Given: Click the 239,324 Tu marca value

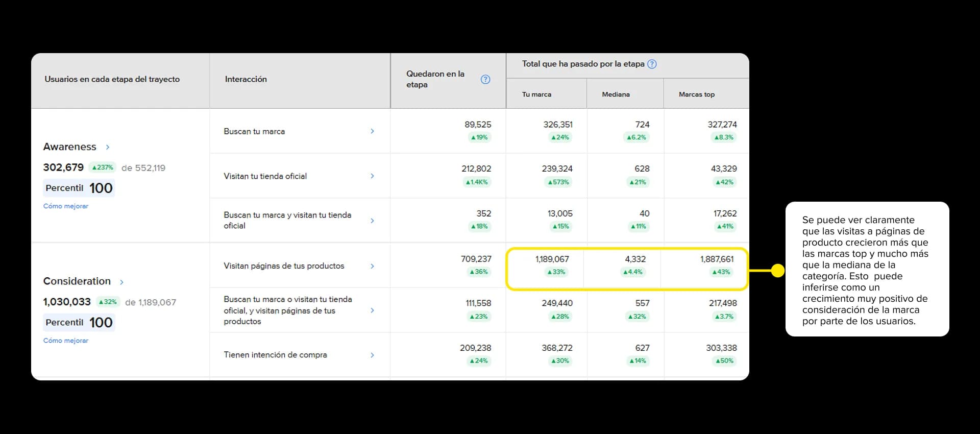Looking at the screenshot, I should click(557, 168).
